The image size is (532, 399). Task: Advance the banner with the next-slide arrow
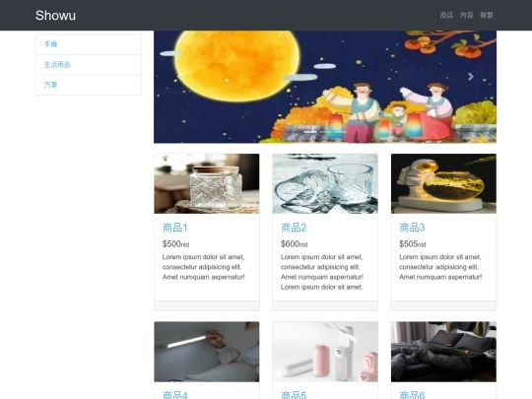[471, 77]
